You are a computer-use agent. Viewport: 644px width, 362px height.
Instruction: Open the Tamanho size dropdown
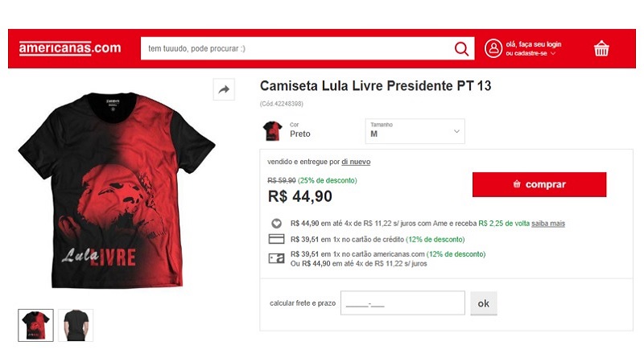click(415, 131)
